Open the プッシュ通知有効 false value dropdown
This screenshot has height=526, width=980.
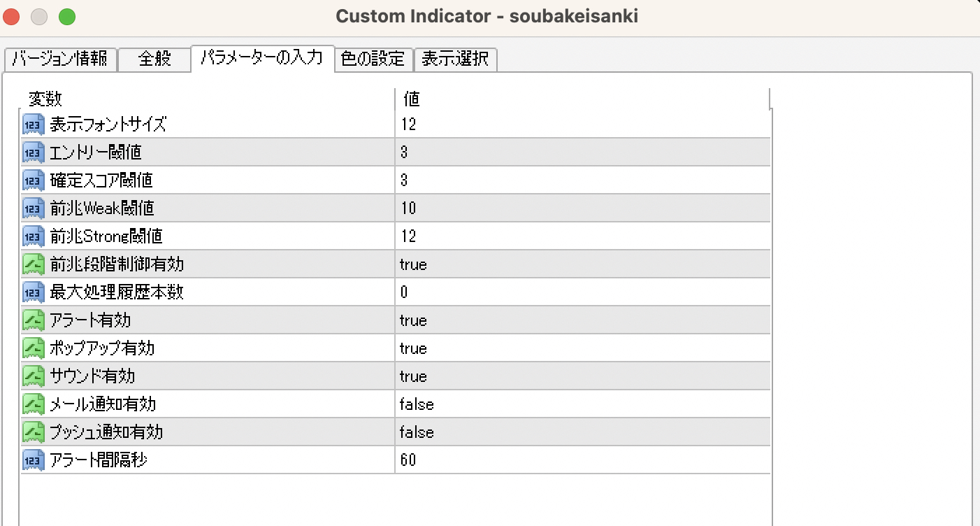417,432
